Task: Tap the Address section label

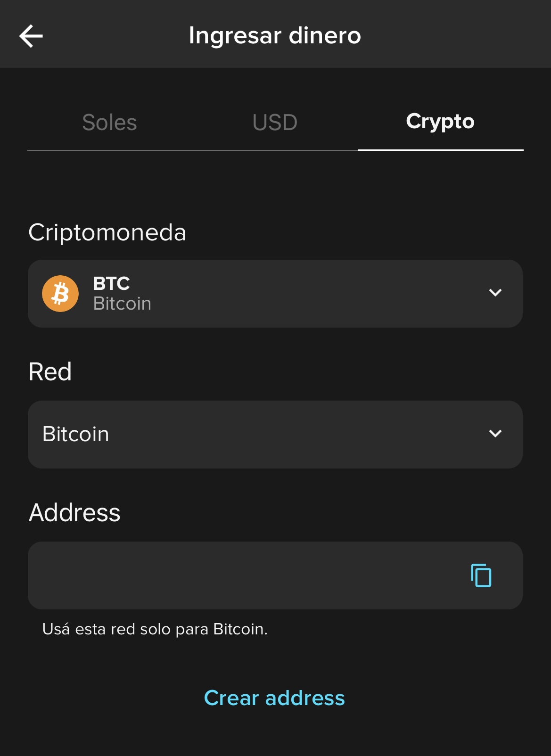Action: point(74,513)
